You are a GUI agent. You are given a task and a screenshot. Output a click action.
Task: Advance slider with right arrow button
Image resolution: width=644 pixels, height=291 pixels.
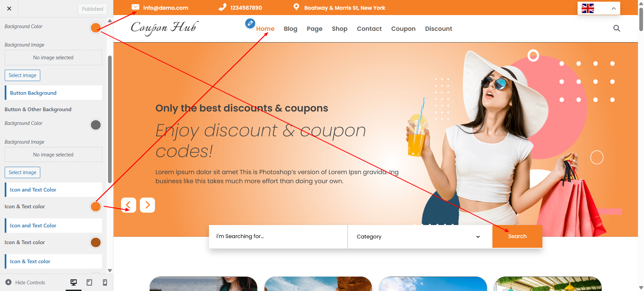click(147, 205)
